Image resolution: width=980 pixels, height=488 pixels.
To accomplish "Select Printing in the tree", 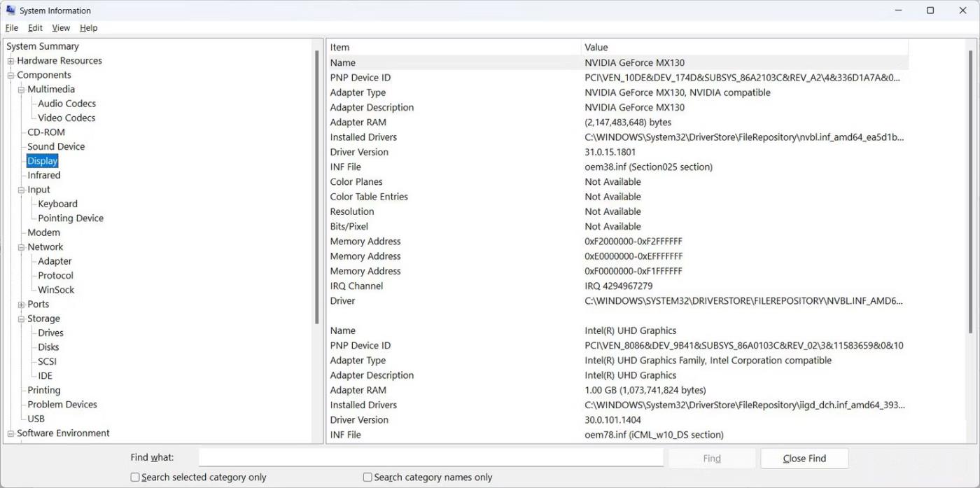I will pyautogui.click(x=44, y=391).
